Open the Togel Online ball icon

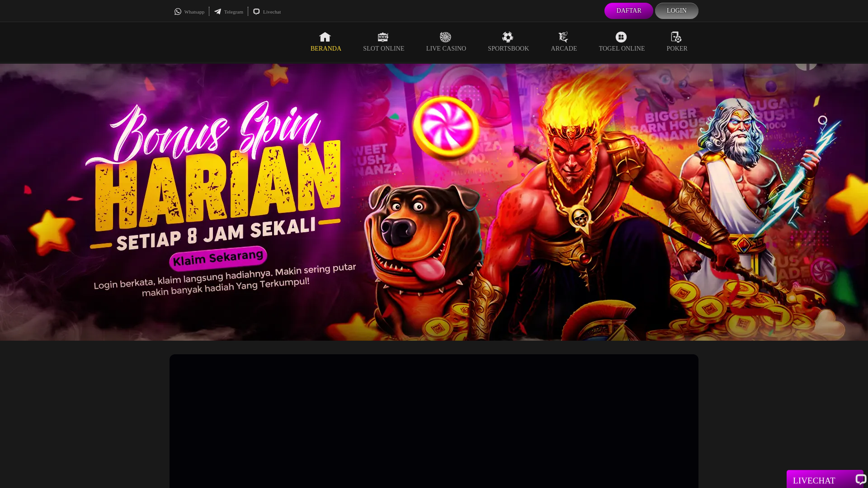point(621,37)
